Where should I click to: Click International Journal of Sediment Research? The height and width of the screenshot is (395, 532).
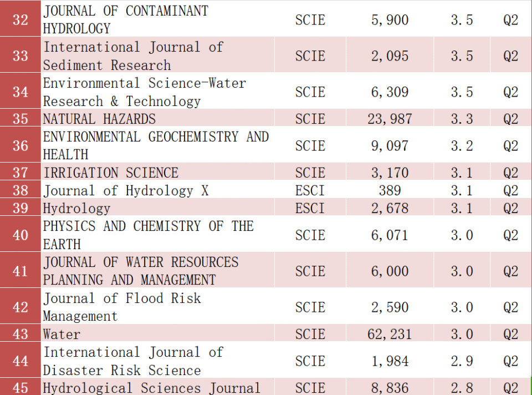pos(133,56)
